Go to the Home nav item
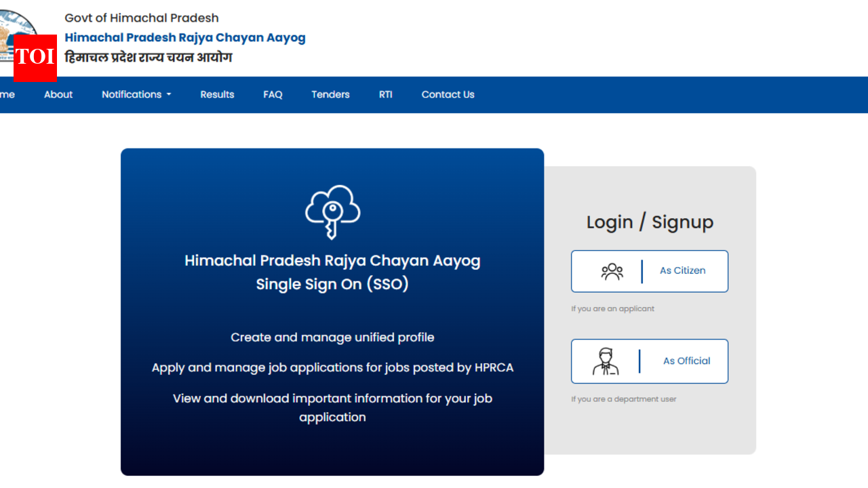This screenshot has height=488, width=868. point(7,95)
